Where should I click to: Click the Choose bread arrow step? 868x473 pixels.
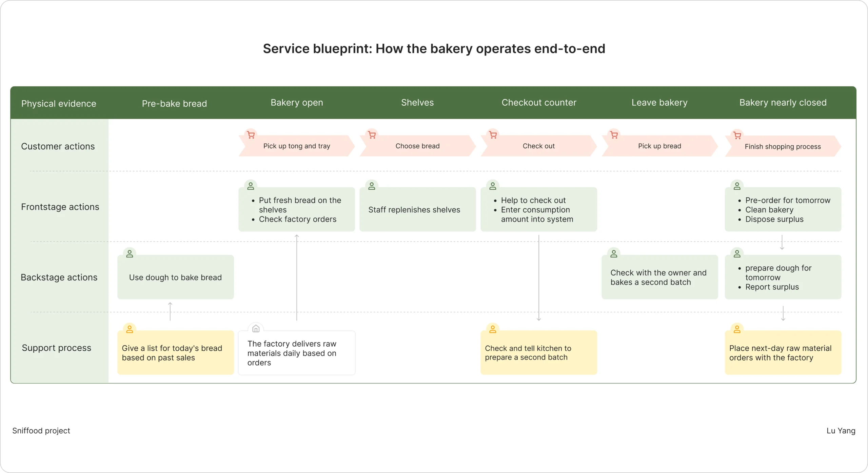[x=417, y=146]
